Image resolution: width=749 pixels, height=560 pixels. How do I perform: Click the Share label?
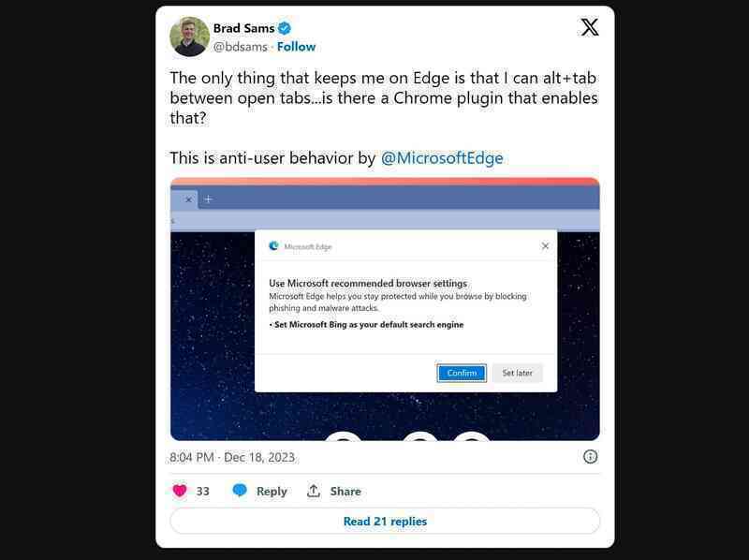(345, 492)
